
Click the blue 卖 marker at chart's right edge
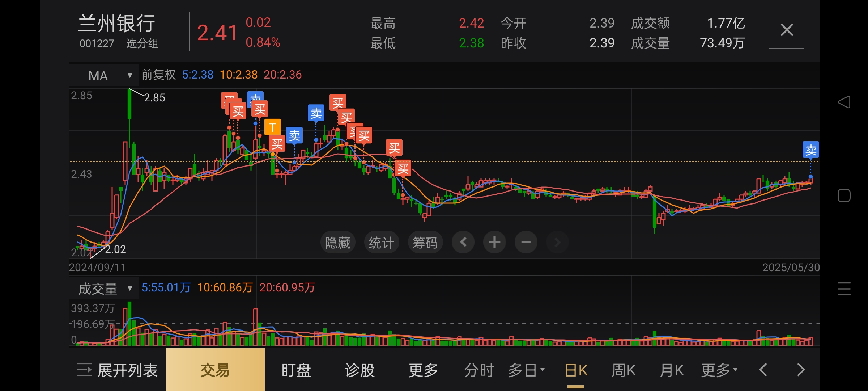tap(811, 150)
